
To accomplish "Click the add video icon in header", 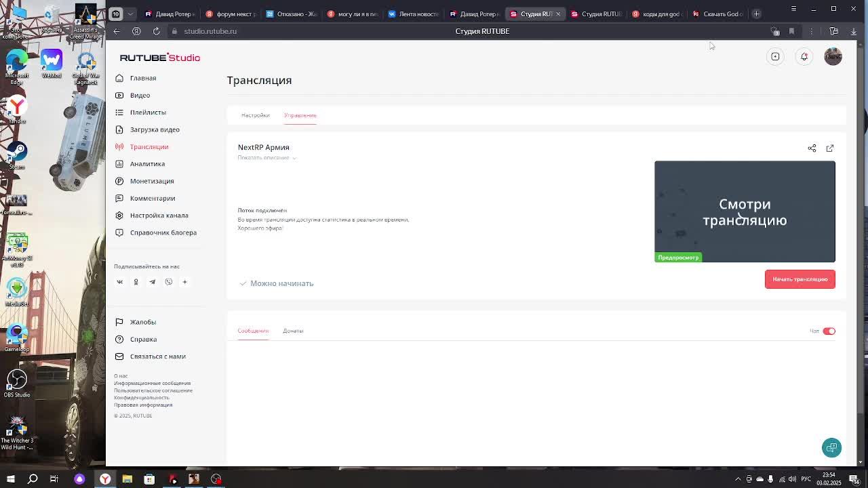I will 775,56.
